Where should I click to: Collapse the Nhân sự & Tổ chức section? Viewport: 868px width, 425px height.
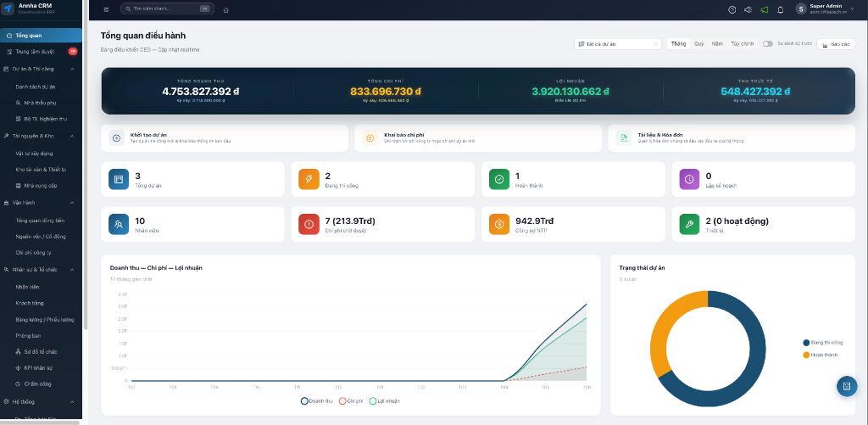(72, 270)
